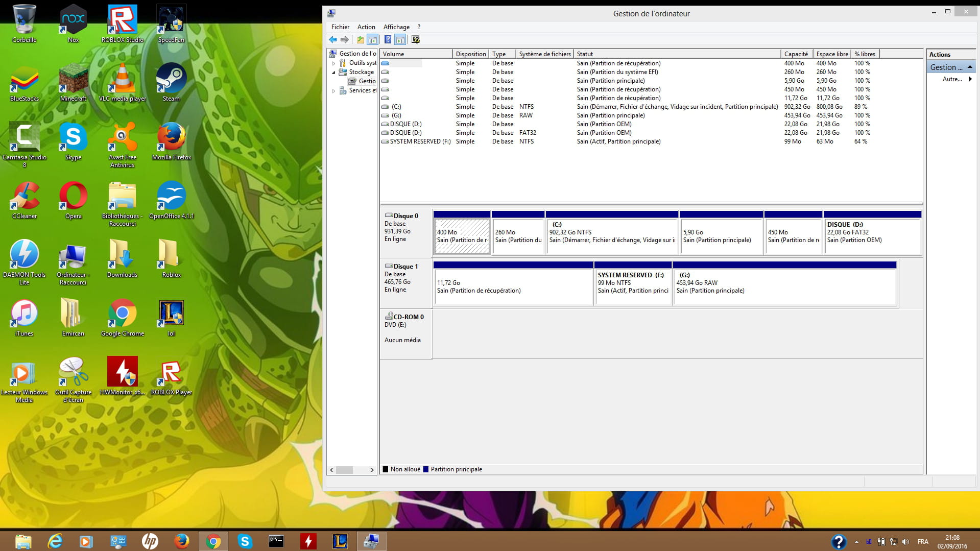Open Internet Explorer from the taskbar
The width and height of the screenshot is (980, 551).
pyautogui.click(x=55, y=541)
